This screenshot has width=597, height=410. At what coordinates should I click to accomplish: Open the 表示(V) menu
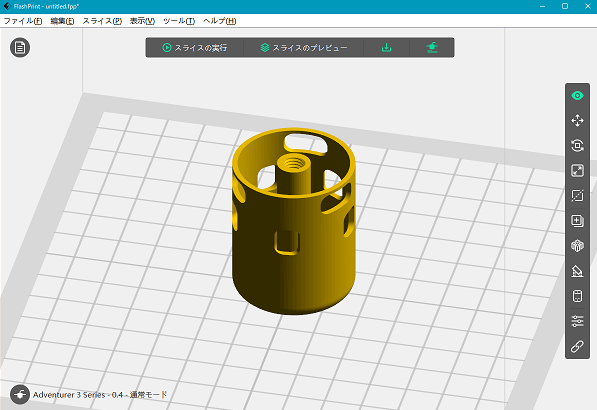tap(142, 21)
